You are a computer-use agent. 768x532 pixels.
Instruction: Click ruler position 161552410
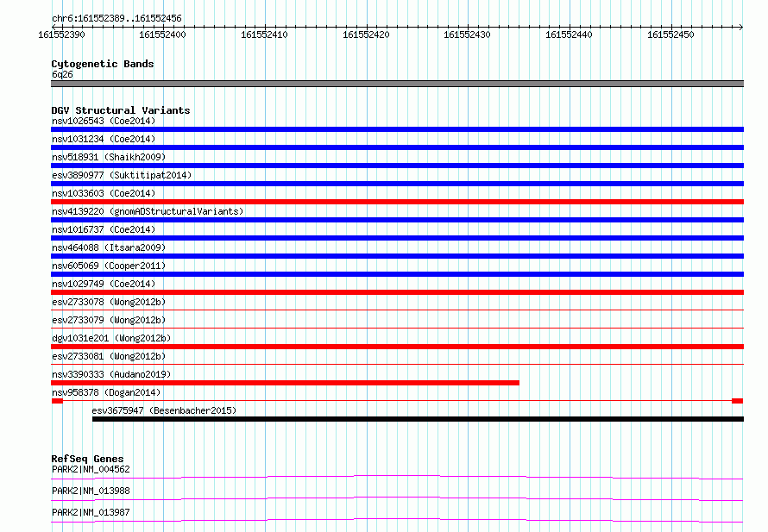point(265,34)
